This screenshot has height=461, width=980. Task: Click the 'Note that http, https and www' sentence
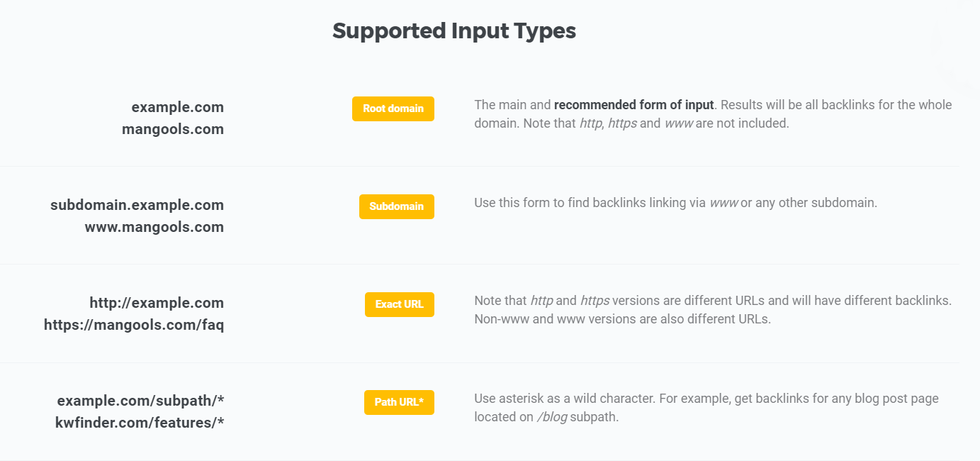[x=712, y=114]
